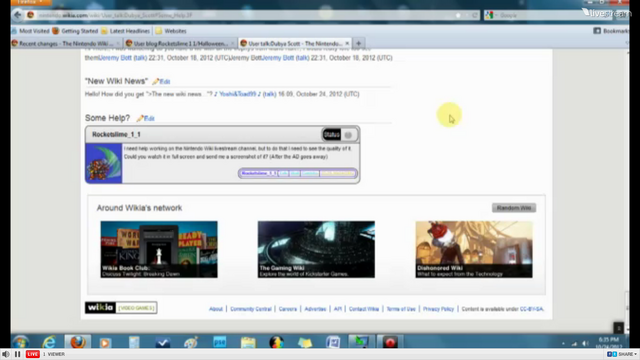The image size is (640, 360).
Task: Open The Gaming Wiki thumbnail
Action: click(316, 249)
